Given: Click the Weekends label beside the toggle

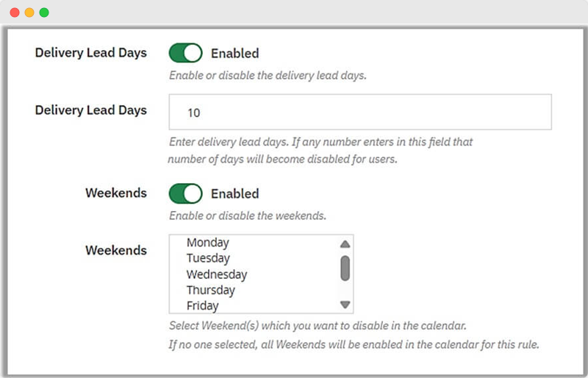Looking at the screenshot, I should pos(116,193).
